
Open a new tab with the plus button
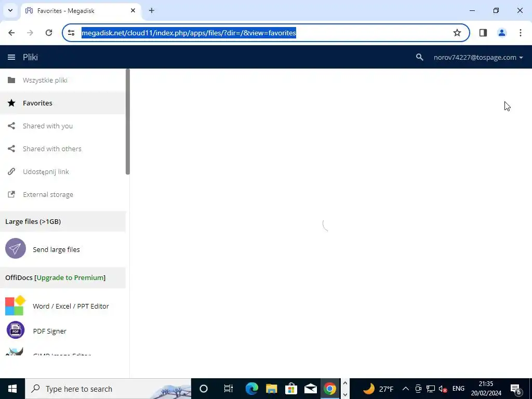click(151, 10)
